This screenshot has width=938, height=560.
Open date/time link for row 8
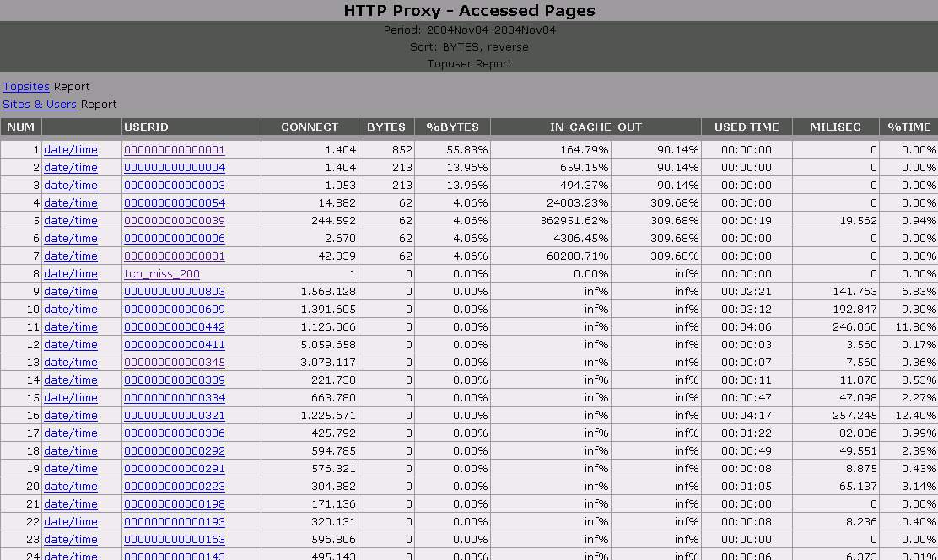coord(71,274)
